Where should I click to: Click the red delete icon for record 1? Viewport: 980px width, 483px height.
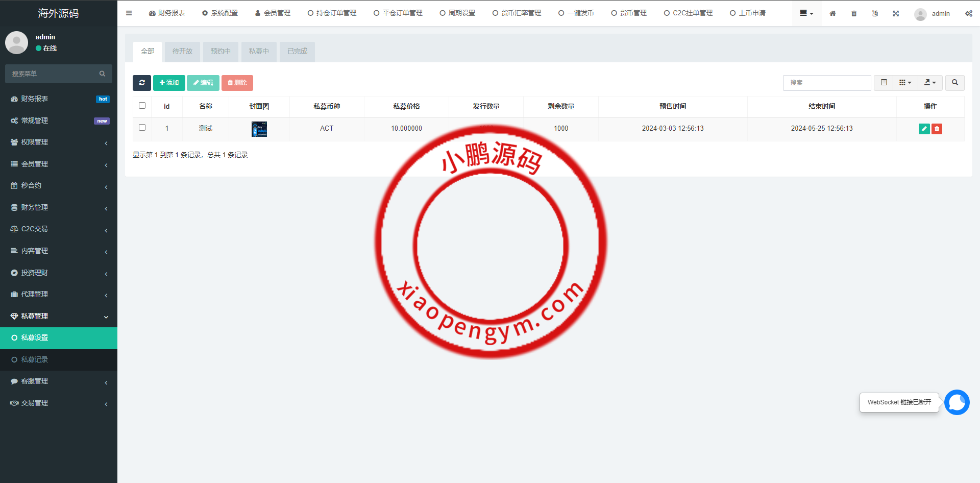pyautogui.click(x=937, y=129)
